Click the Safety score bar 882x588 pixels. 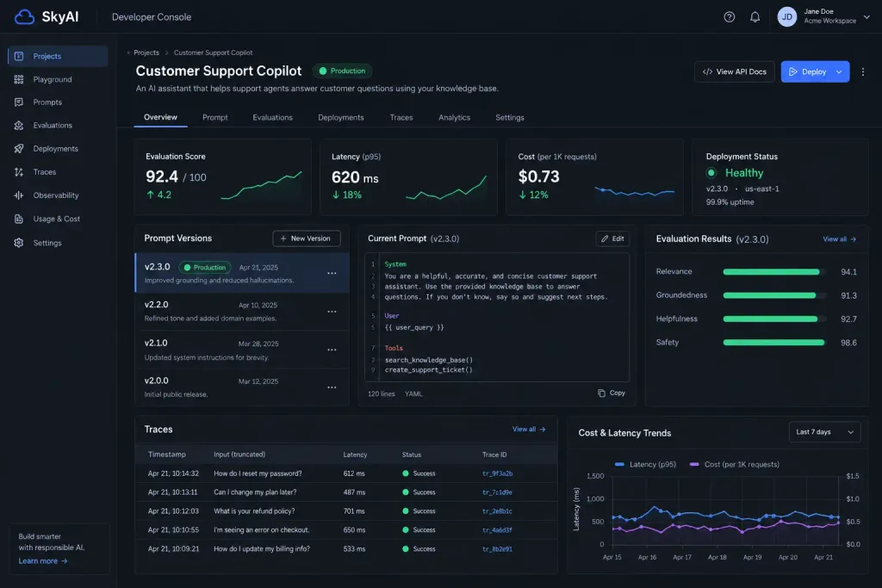click(774, 343)
